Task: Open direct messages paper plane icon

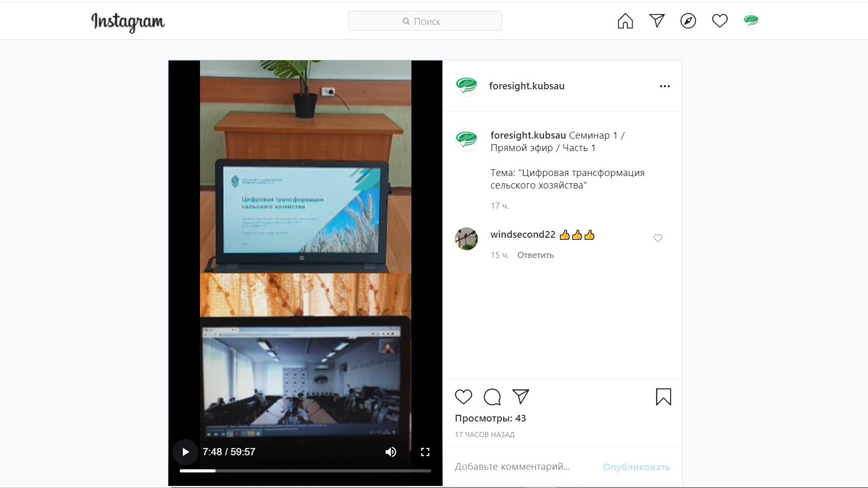Action: point(657,21)
